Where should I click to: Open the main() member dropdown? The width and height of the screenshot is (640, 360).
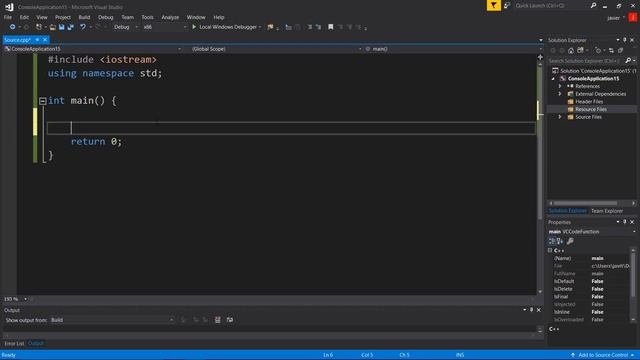click(453, 49)
